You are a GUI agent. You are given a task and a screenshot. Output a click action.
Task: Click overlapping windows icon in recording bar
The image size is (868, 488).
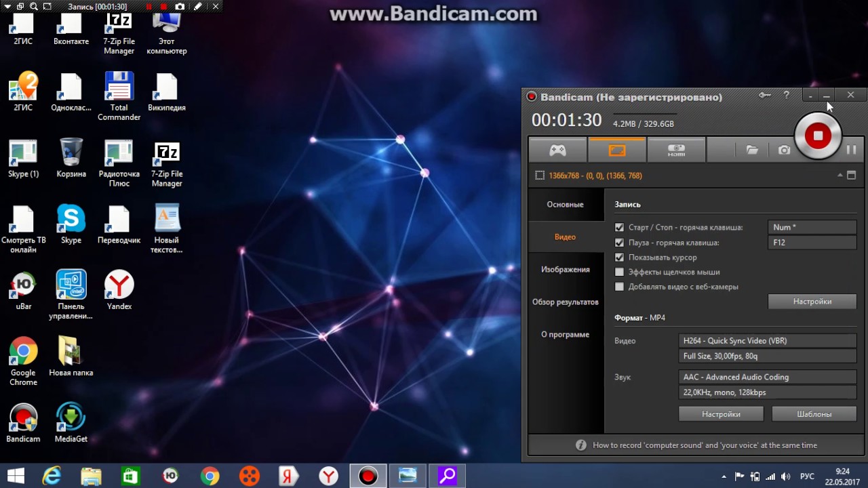[x=19, y=7]
